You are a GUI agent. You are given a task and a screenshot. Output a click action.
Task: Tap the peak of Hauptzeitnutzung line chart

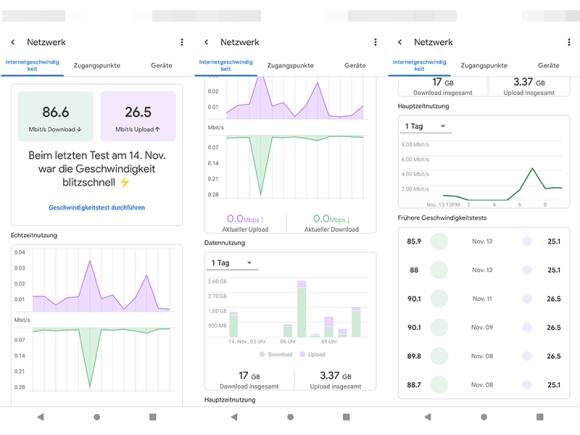tap(533, 169)
